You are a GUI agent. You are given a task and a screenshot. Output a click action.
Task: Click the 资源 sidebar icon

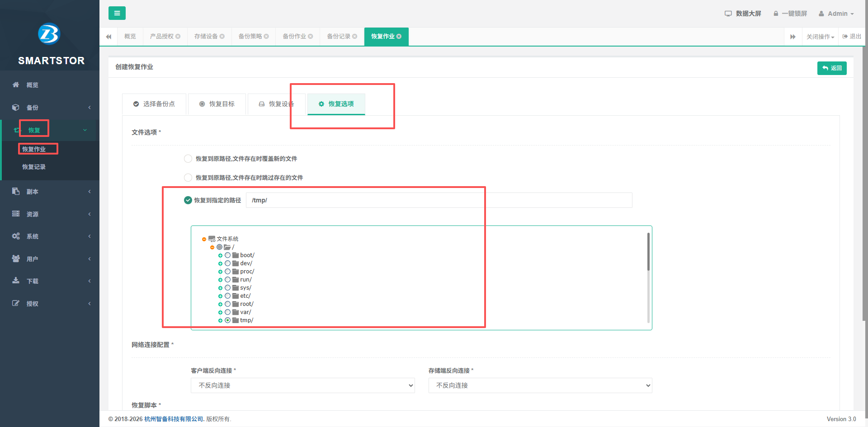click(x=16, y=214)
